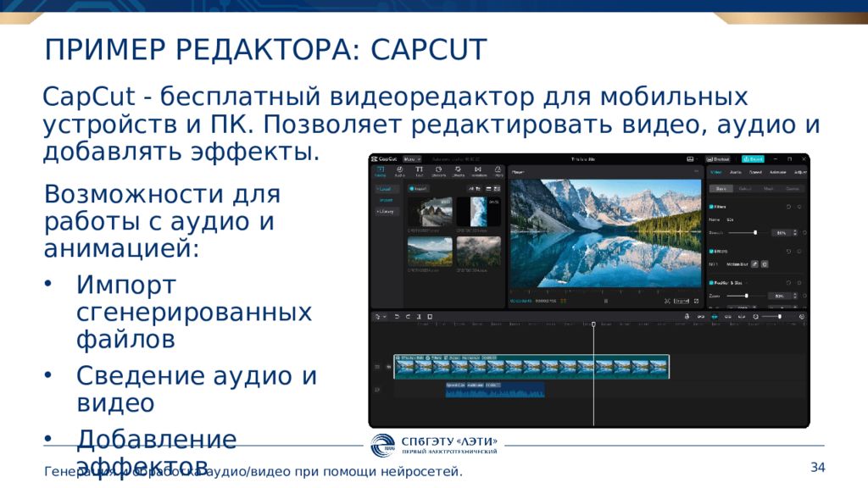Image resolution: width=868 pixels, height=488 pixels.
Task: Click the focus scan icon in Player
Action: pos(667,301)
